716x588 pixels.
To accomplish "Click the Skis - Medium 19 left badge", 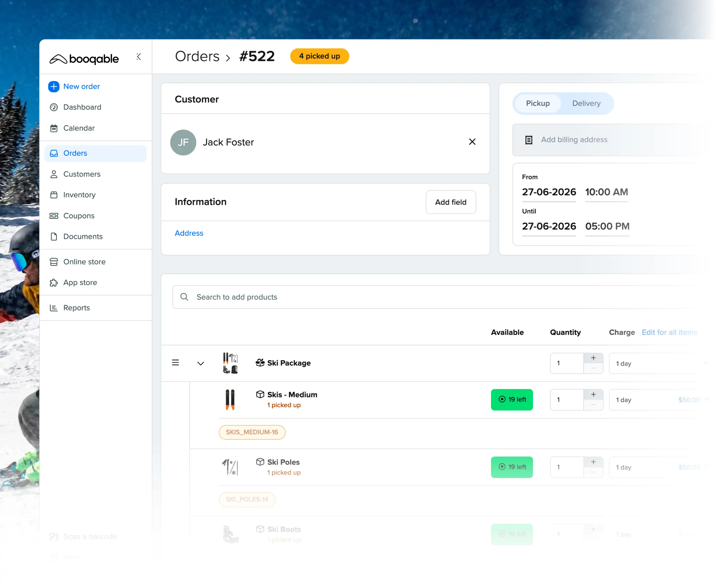I will pyautogui.click(x=511, y=400).
